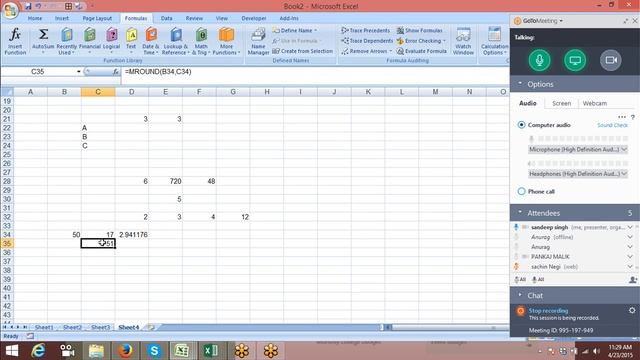Open More Functions menu

[226, 41]
